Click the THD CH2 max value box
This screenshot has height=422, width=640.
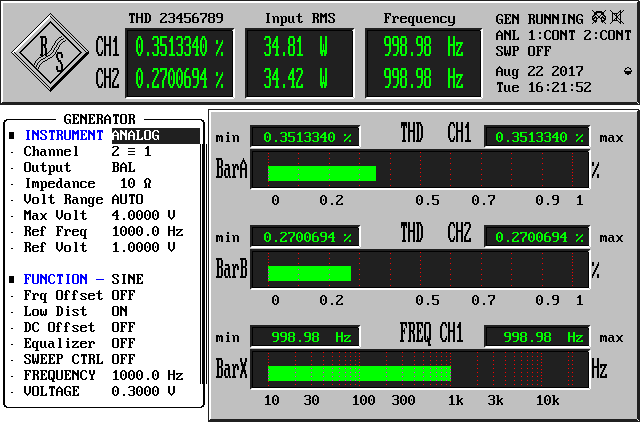pos(537,237)
